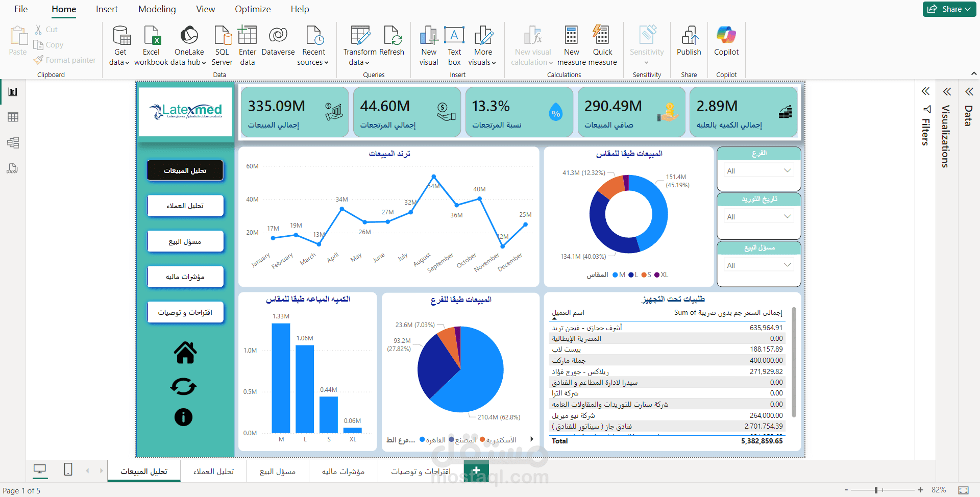Import from Excel workbook
The image size is (980, 497).
click(151, 46)
